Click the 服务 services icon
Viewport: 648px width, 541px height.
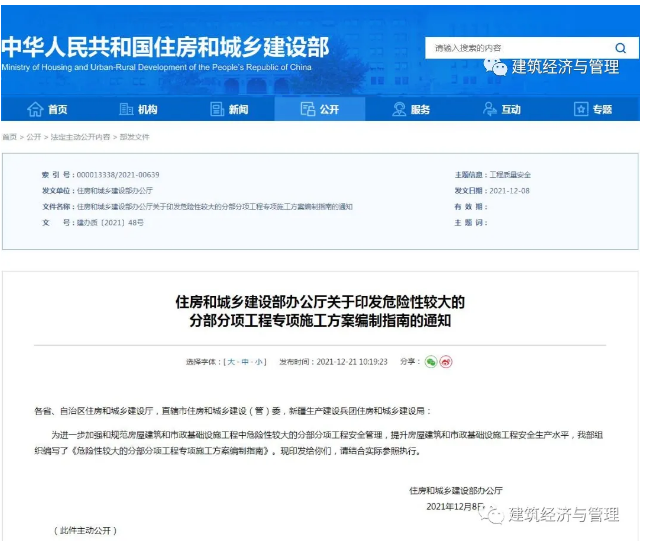pyautogui.click(x=400, y=110)
